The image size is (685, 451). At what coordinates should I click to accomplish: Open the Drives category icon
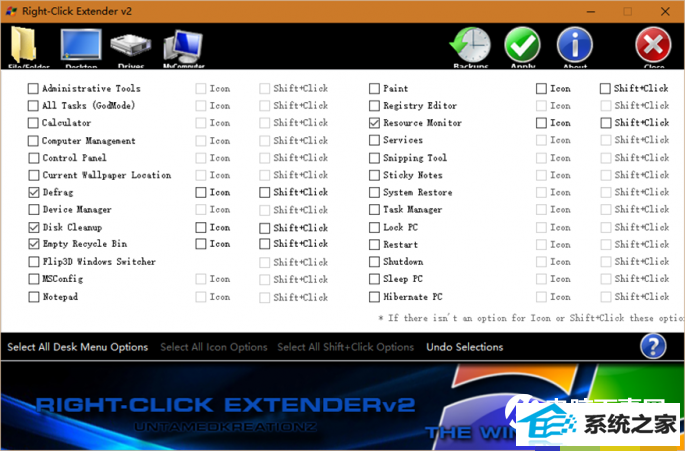click(x=131, y=46)
